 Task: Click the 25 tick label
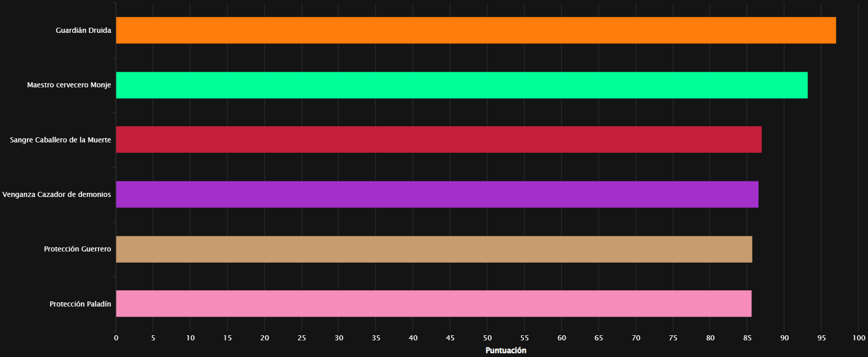[x=302, y=338]
